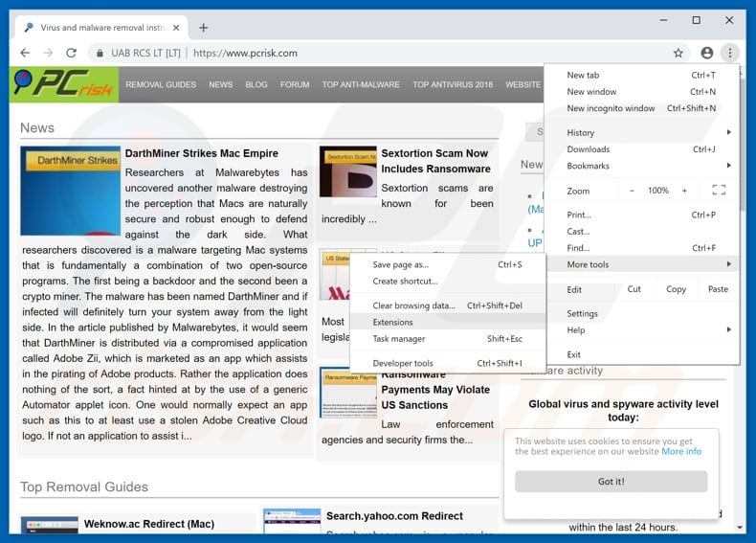Reload the page with refresh icon
The width and height of the screenshot is (756, 543).
(72, 53)
